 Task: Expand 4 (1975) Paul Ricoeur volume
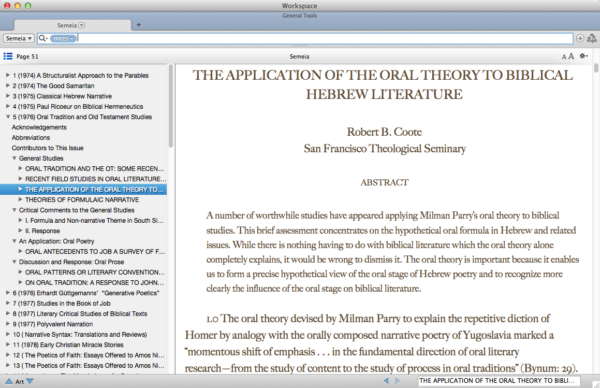[x=8, y=106]
